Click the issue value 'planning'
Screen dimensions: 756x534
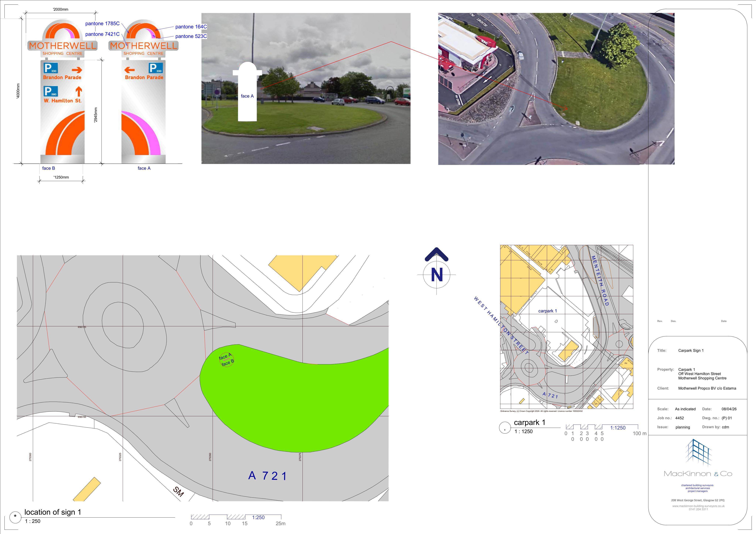pos(683,427)
